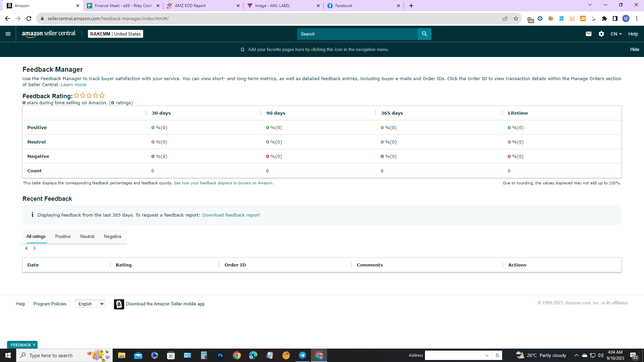Screen dimensions: 644x362
Task: Click Windows Type here to search box
Action: [x=64, y=355]
